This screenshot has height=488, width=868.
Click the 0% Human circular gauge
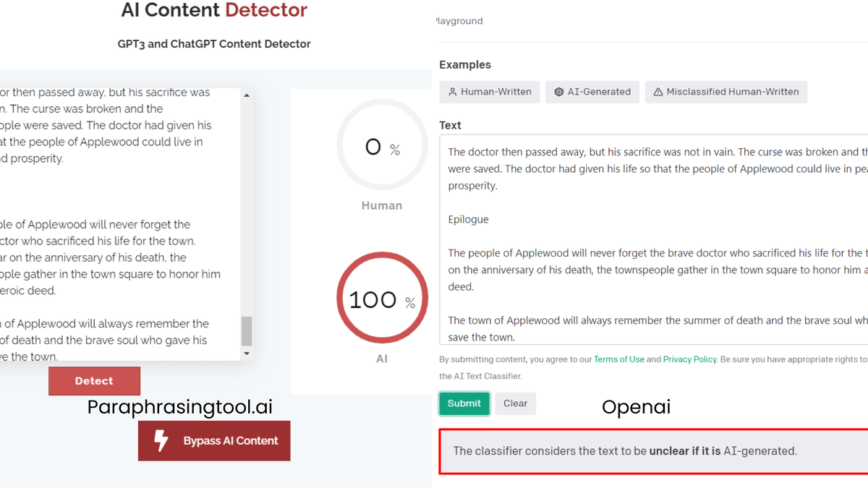pyautogui.click(x=382, y=145)
